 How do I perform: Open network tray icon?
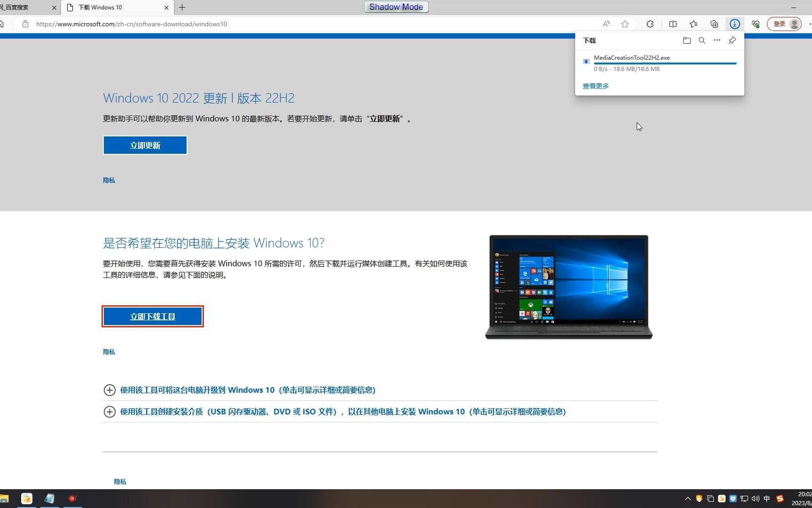coord(744,499)
